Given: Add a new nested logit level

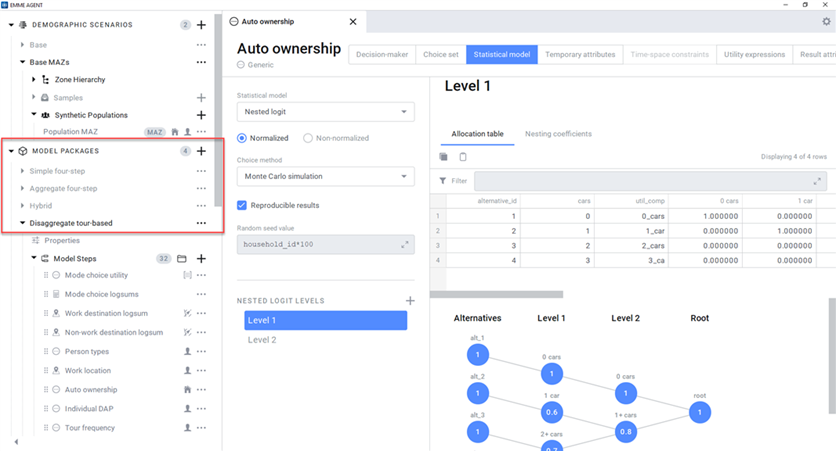Looking at the screenshot, I should [409, 300].
